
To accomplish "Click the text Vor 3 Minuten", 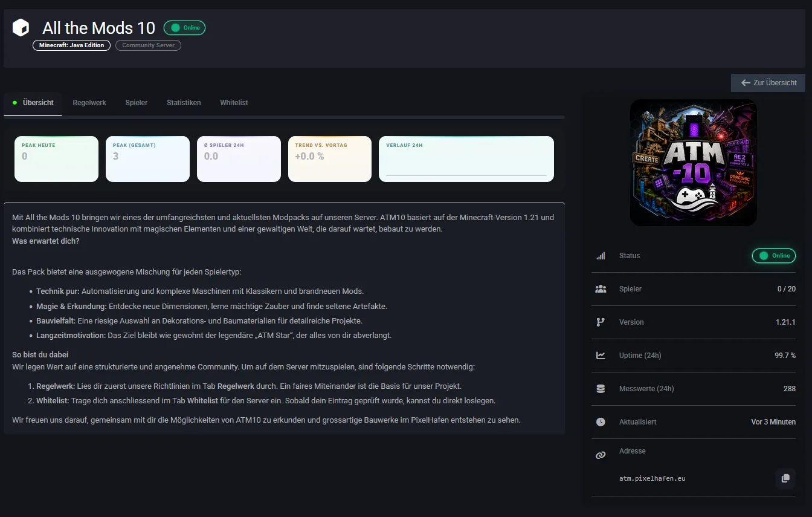I will point(773,422).
